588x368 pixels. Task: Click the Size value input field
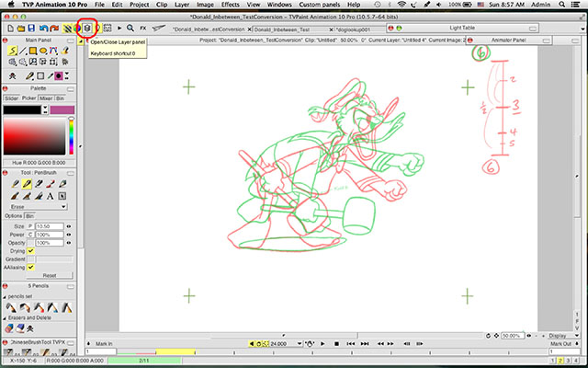(50, 226)
